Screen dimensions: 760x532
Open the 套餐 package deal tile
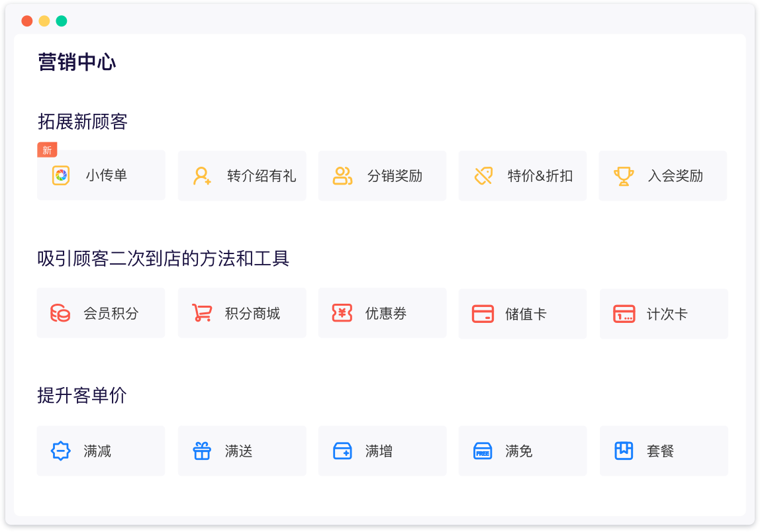click(663, 451)
